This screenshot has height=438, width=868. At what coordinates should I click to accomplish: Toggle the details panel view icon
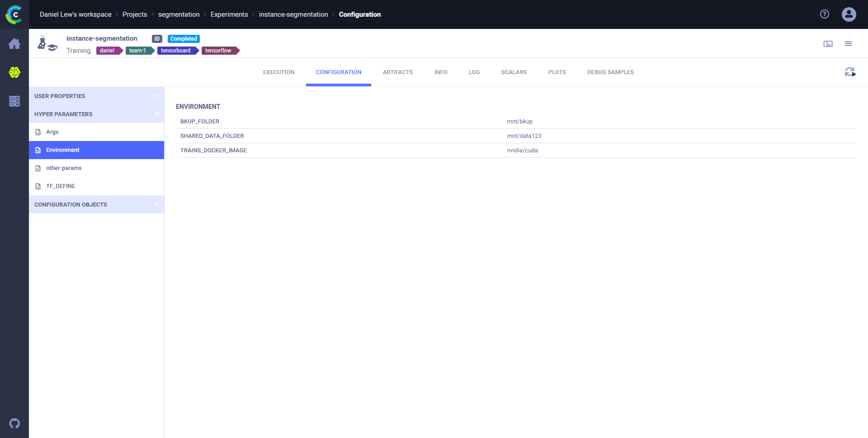point(828,44)
